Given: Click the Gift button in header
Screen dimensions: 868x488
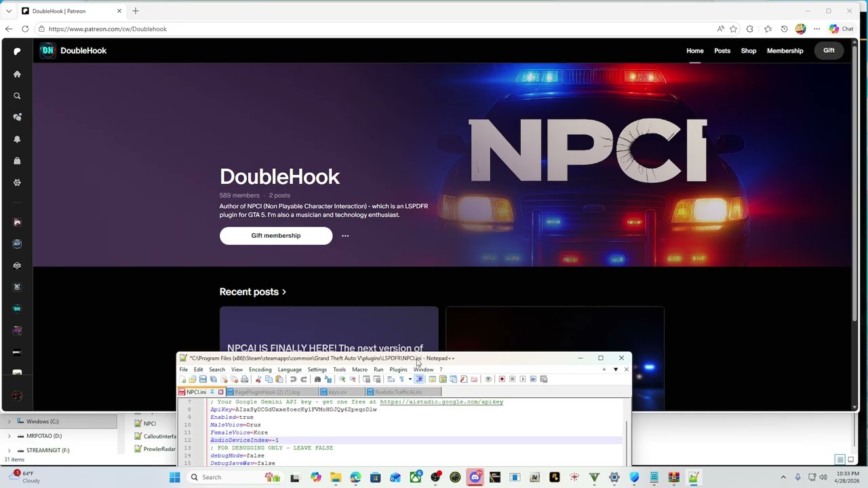Looking at the screenshot, I should coord(829,50).
